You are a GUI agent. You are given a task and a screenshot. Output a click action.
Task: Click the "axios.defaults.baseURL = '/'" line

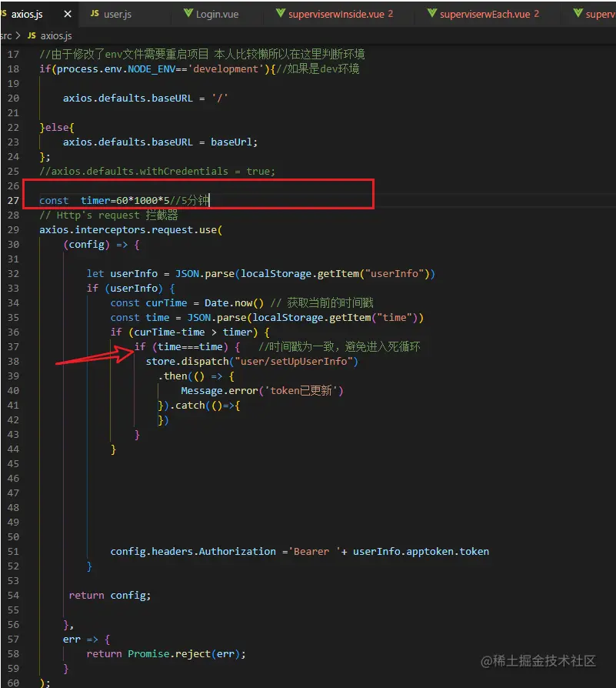[x=145, y=99]
